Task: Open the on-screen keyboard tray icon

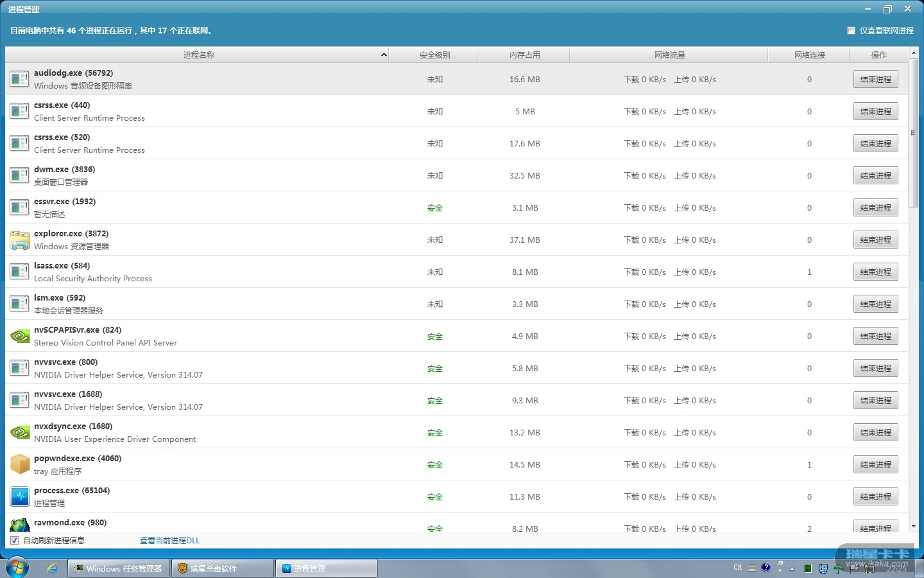Action: pos(752,568)
